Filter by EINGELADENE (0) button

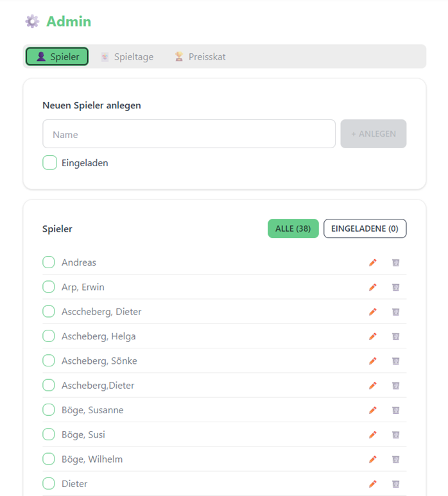365,228
